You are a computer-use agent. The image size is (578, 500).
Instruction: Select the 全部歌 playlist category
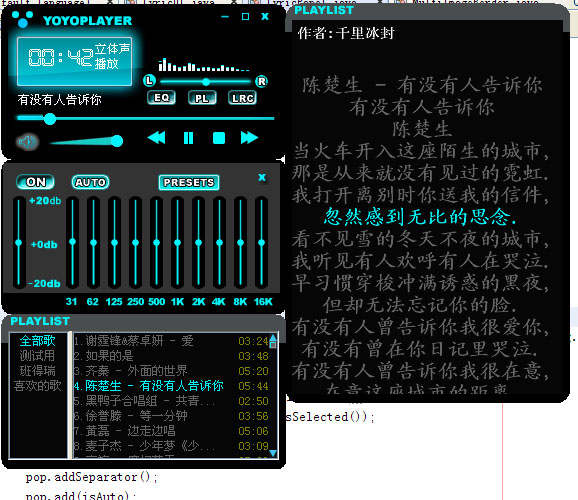click(38, 341)
